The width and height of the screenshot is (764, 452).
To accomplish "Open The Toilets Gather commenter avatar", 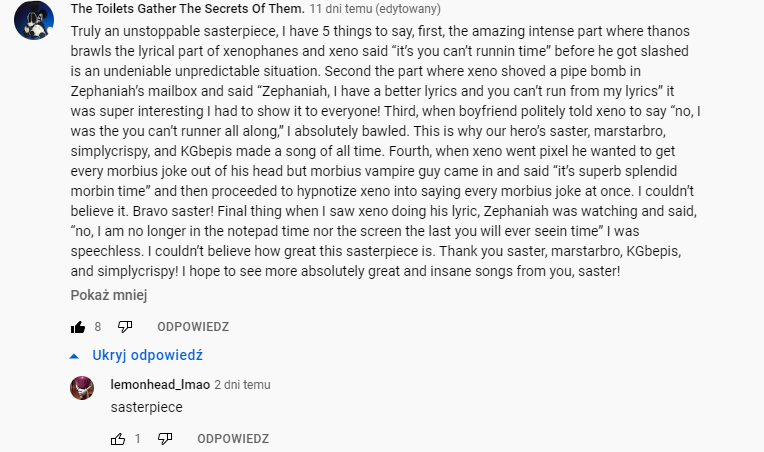I will click(34, 20).
